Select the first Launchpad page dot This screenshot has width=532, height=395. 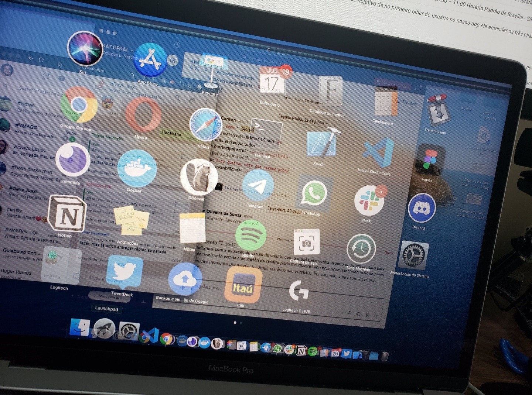click(235, 322)
